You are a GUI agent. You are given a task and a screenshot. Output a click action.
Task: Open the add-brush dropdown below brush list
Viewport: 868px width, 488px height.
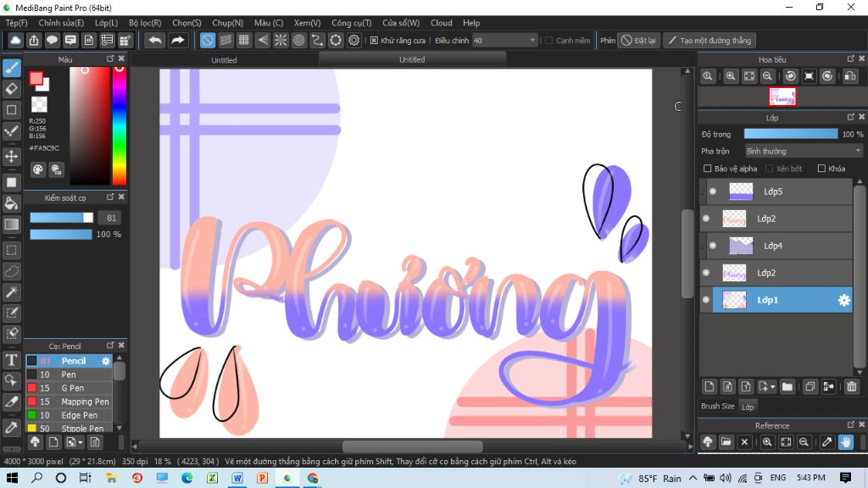(81, 442)
